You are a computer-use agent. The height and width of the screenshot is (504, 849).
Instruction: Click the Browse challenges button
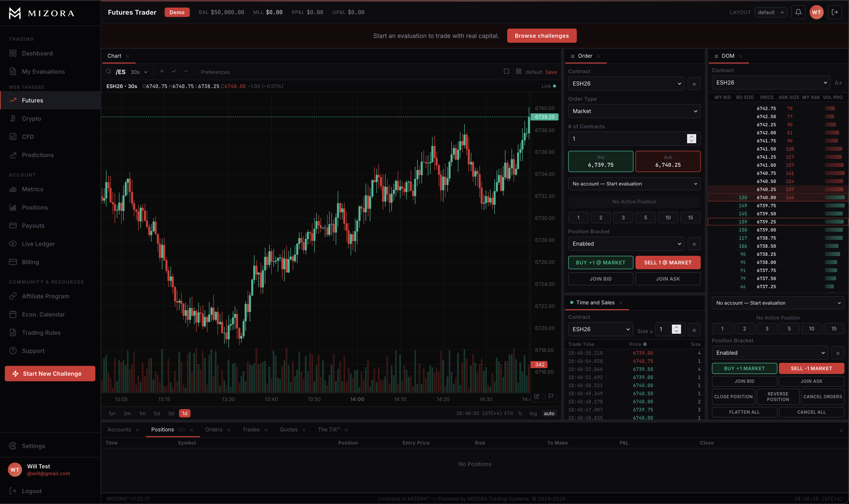pos(541,36)
